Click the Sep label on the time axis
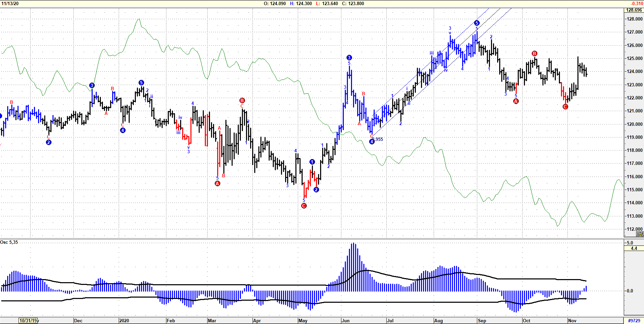644x324 pixels. click(x=482, y=321)
